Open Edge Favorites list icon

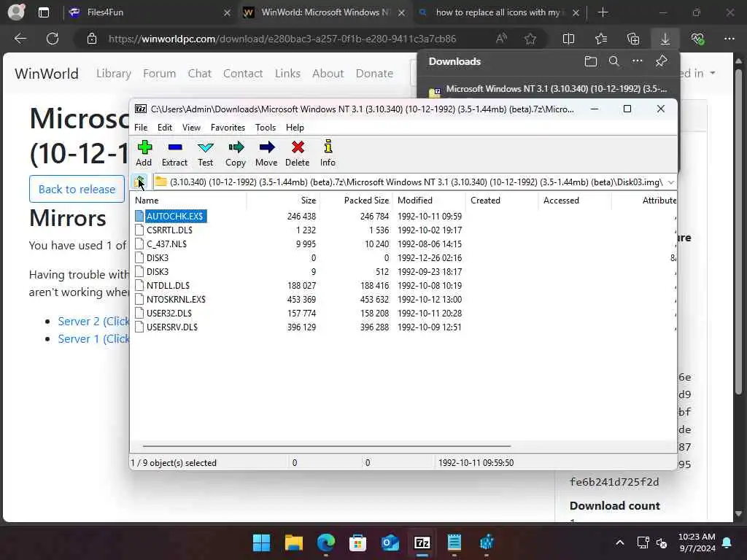pos(601,39)
